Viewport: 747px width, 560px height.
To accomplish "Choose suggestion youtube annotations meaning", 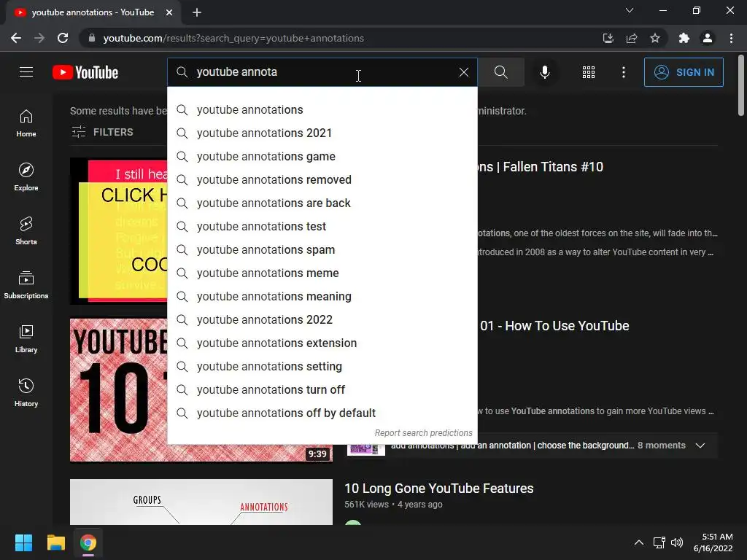I will tap(322, 296).
